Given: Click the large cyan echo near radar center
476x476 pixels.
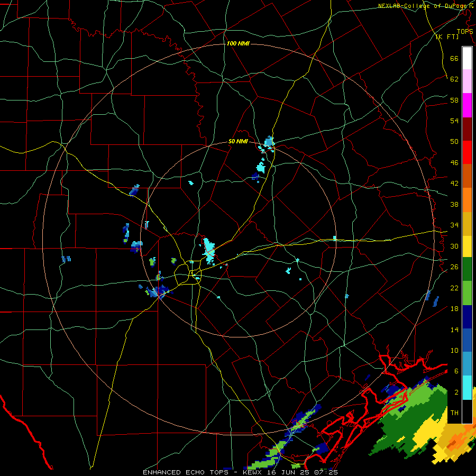Looking at the screenshot, I should [209, 251].
